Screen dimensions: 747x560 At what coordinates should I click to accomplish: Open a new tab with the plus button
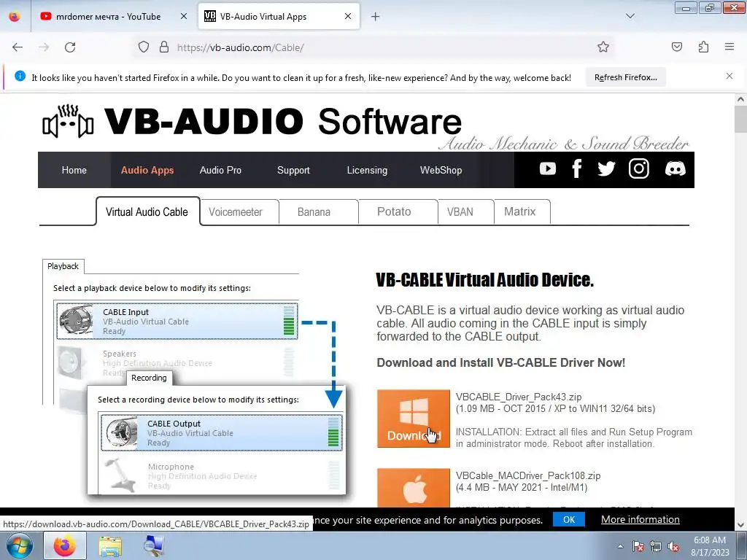tap(376, 17)
